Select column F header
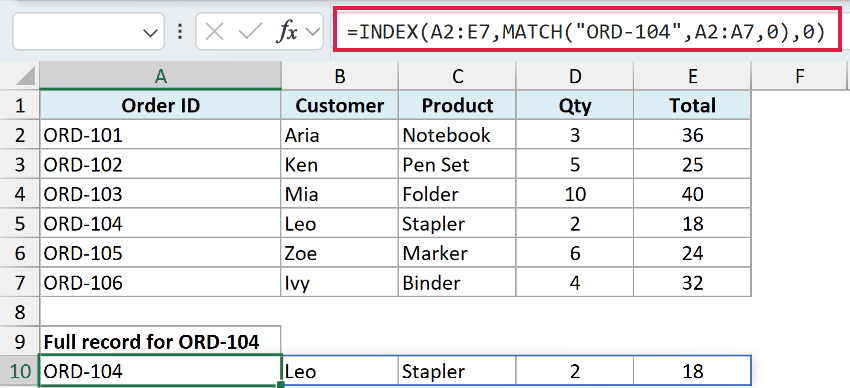This screenshot has height=388, width=850. click(799, 76)
